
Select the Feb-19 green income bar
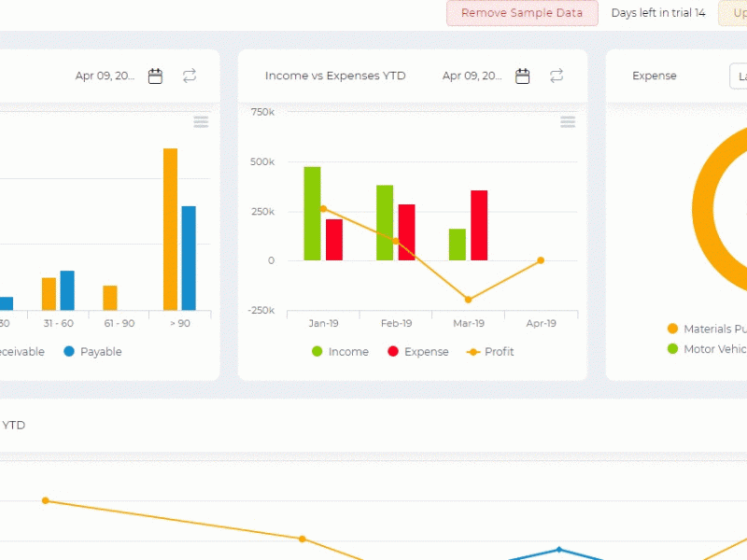[385, 222]
